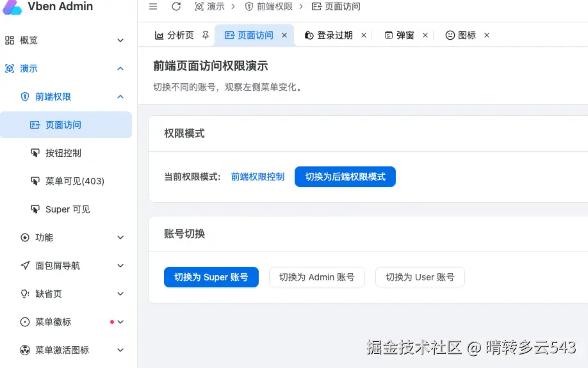This screenshot has width=588, height=368.
Task: Click the breadcrumb 前端权限 shield icon
Action: click(249, 6)
